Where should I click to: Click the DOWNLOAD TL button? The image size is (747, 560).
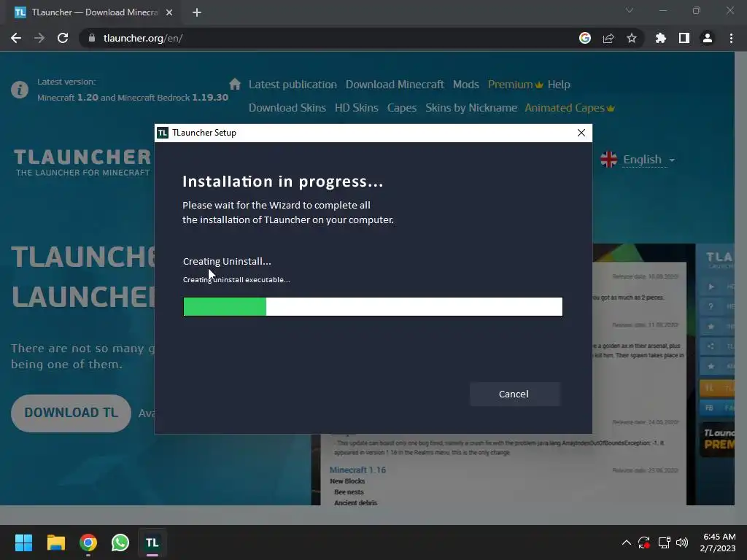click(x=71, y=413)
